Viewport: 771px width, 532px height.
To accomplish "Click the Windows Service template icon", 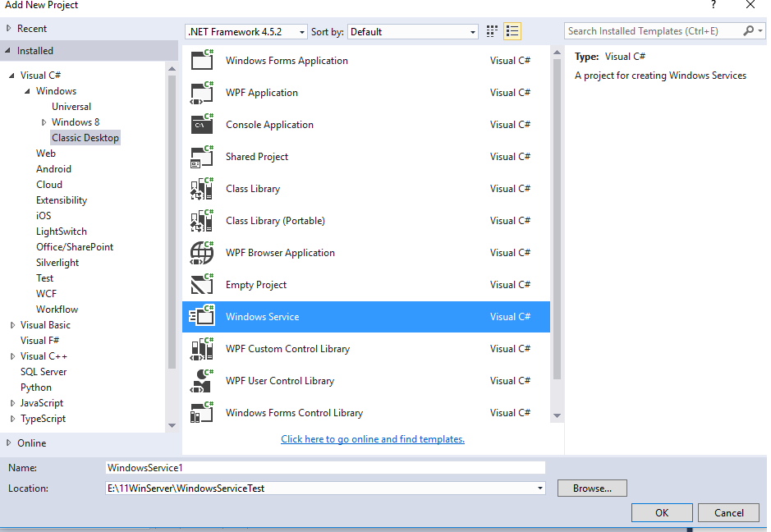I will pos(202,317).
